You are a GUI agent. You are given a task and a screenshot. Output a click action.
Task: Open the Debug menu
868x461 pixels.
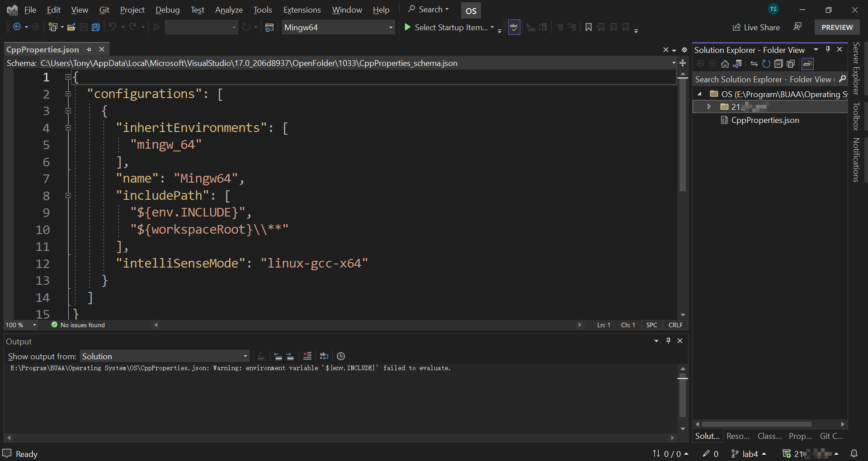tap(167, 9)
